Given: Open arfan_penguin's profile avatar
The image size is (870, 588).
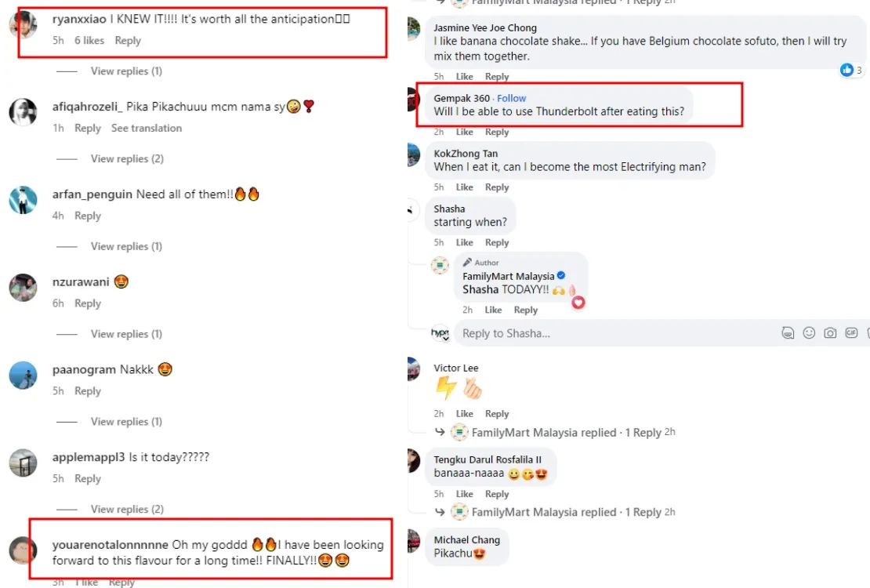Looking at the screenshot, I should click(x=23, y=201).
